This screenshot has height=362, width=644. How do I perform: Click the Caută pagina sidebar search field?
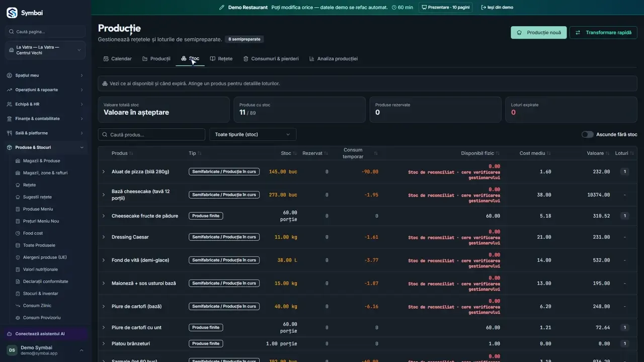45,32
